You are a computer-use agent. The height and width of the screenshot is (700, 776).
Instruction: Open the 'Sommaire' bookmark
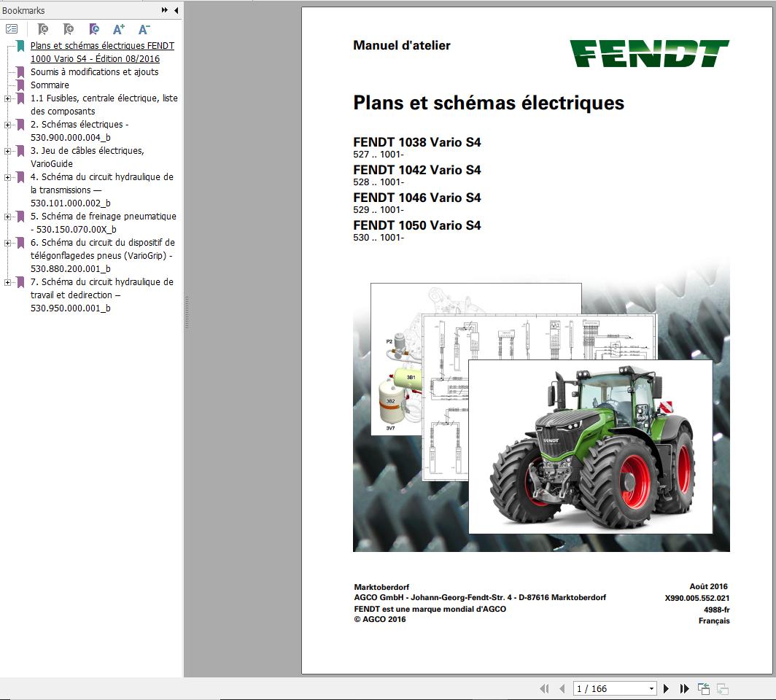click(50, 85)
